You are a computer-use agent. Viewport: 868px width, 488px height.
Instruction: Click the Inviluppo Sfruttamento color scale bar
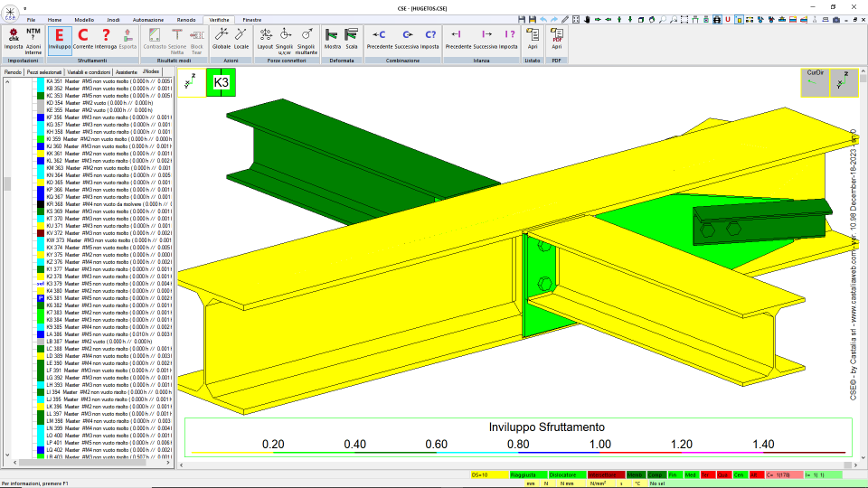(518, 453)
